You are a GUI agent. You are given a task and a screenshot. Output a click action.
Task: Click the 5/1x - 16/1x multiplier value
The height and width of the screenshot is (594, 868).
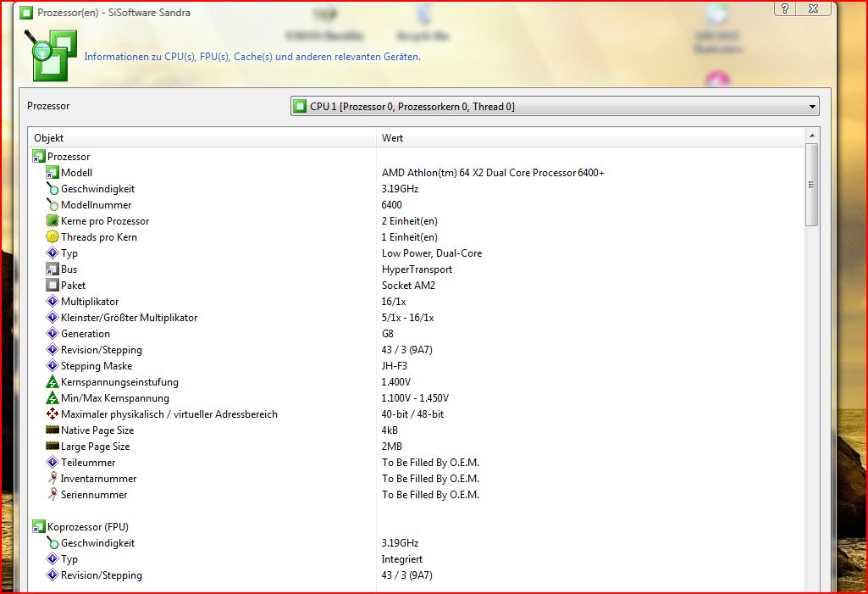click(408, 318)
